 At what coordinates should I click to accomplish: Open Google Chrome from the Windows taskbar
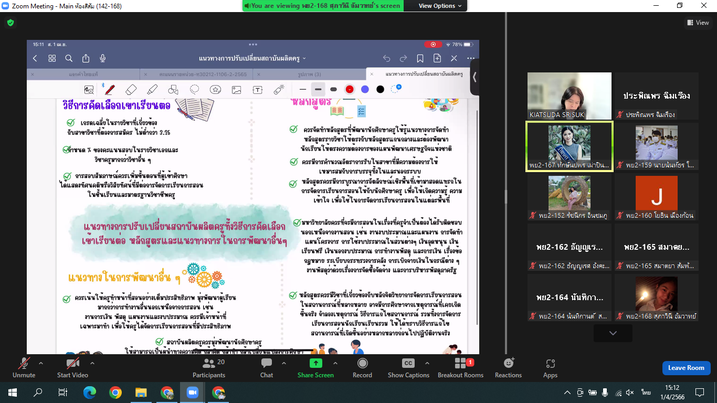click(115, 393)
